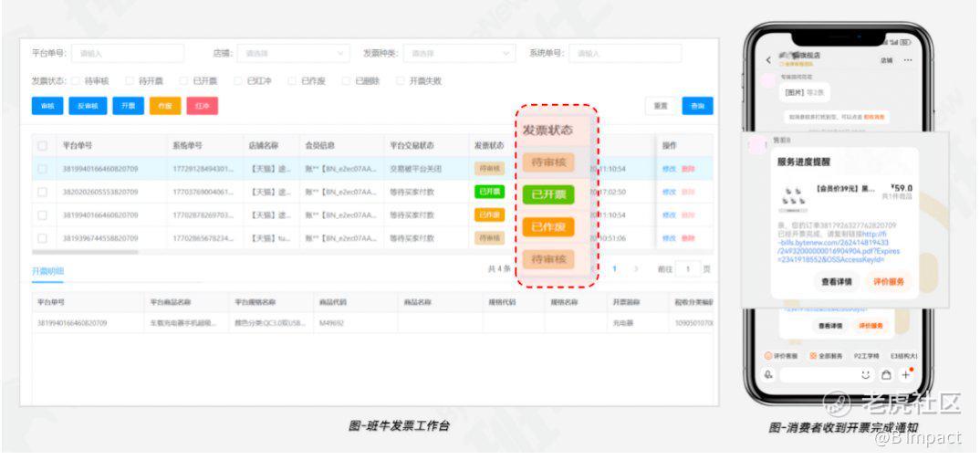Screen dimensions: 980x460
Task: Click 修改 for system number 17729128494301
Action: (x=669, y=169)
